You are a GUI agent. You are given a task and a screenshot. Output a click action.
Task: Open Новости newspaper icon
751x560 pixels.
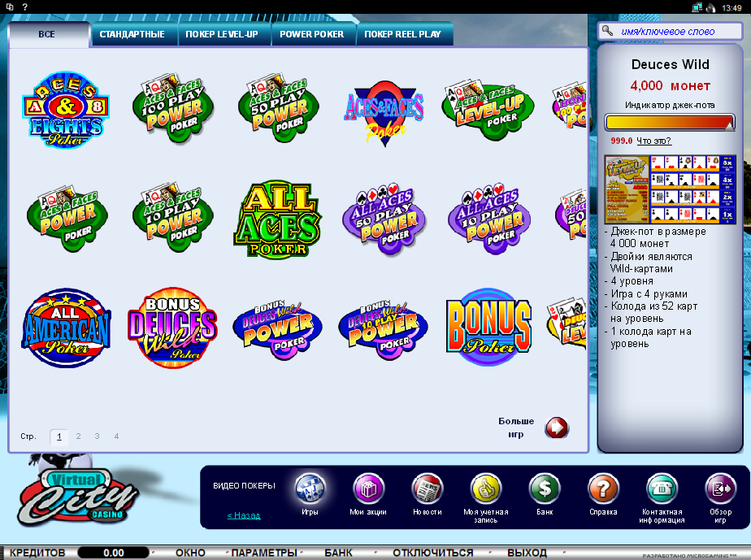[428, 489]
